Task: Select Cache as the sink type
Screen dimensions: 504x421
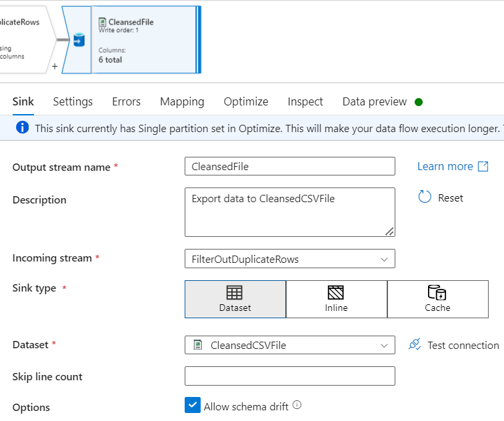Action: (x=438, y=299)
